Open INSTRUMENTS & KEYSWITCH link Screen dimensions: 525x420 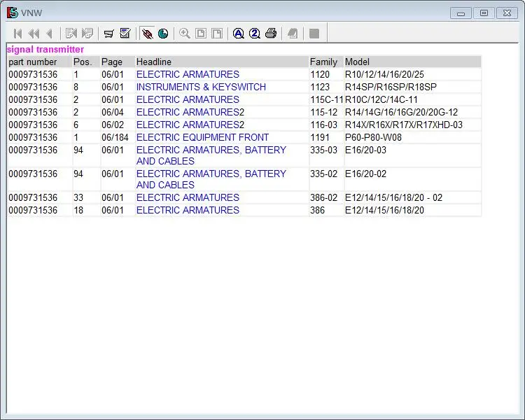coord(201,87)
